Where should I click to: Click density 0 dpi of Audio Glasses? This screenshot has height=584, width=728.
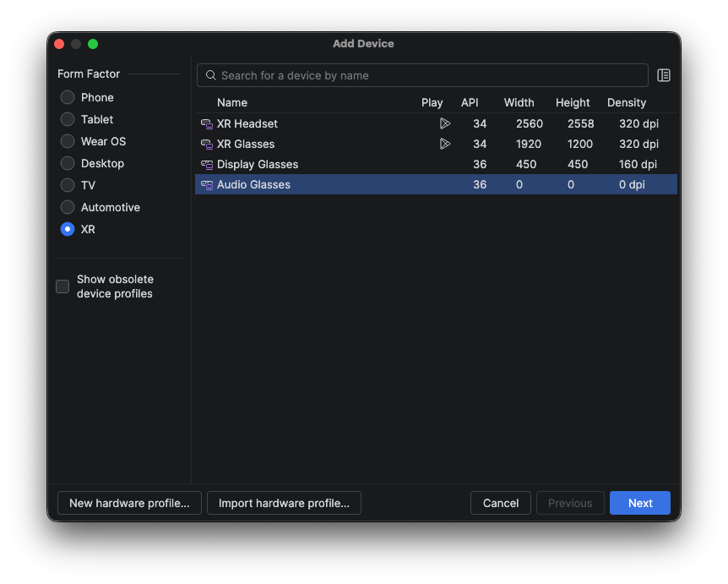[632, 185]
